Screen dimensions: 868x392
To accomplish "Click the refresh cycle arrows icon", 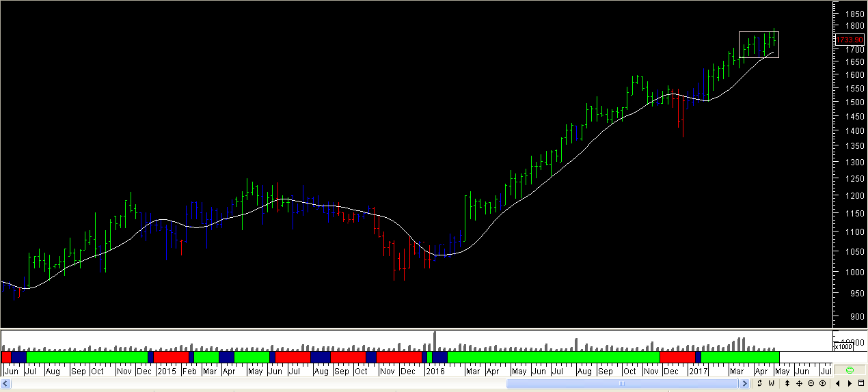I will 759,383.
